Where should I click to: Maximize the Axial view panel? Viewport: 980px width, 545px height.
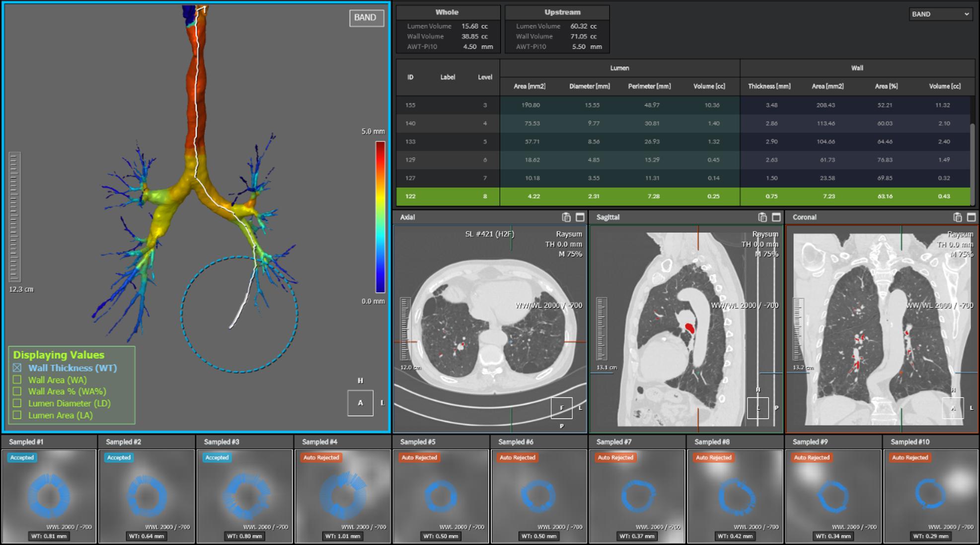(580, 217)
